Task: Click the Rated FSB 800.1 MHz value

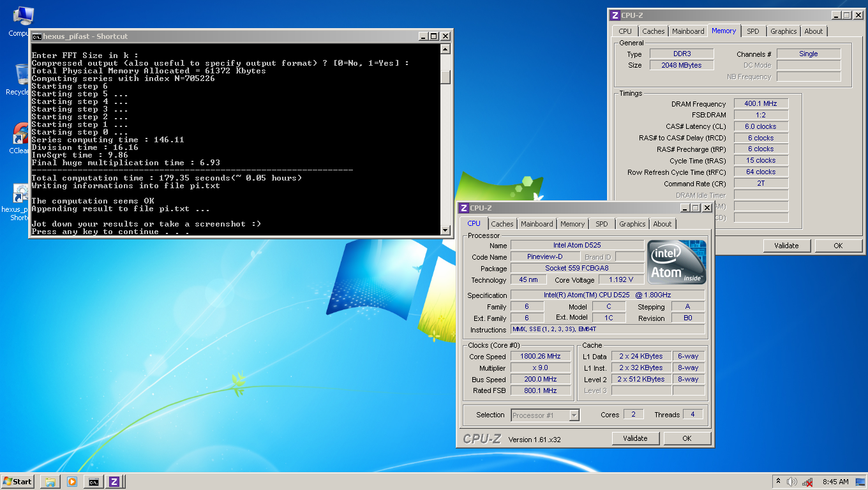Action: pyautogui.click(x=541, y=391)
